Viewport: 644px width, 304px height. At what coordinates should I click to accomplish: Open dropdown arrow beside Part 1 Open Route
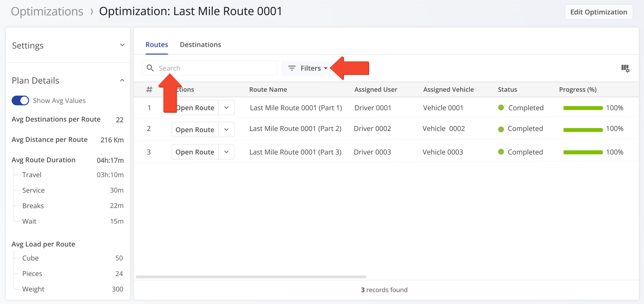pos(226,108)
